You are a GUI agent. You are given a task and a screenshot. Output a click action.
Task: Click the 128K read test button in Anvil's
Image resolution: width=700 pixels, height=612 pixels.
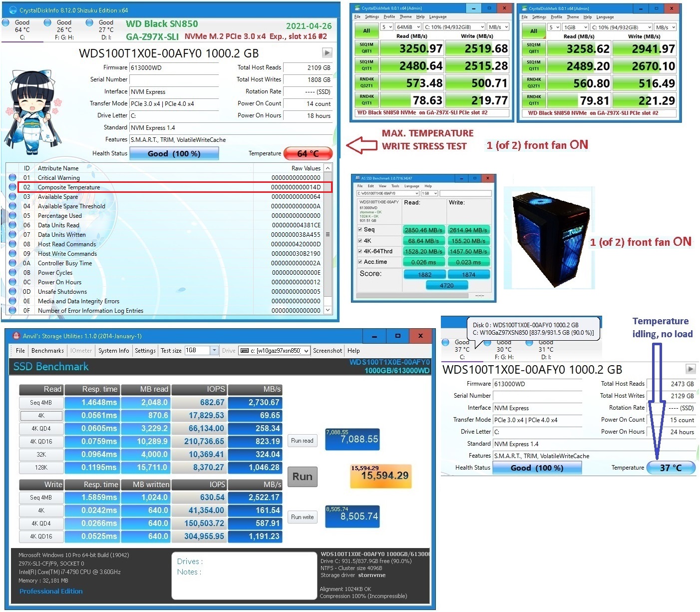tap(41, 468)
